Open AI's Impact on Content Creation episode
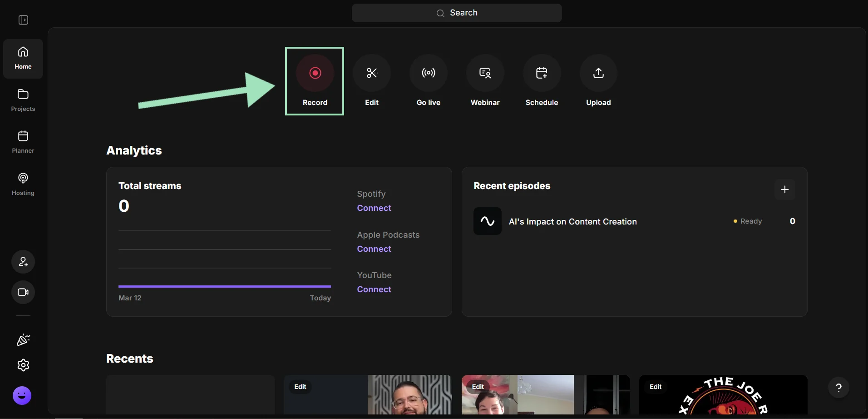Screen dimensions: 868x419 point(573,222)
